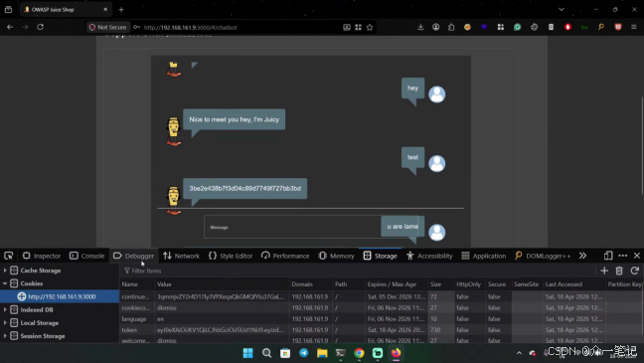Select the token cookie row
The width and height of the screenshot is (644, 363).
click(x=382, y=330)
